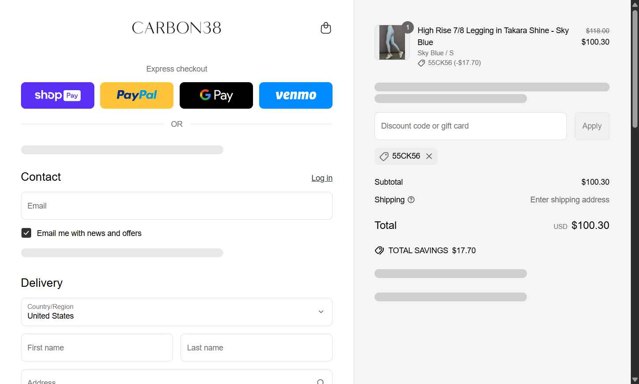Screen dimensions: 639x384
Task: Click the Enter shipping address text
Action: click(x=569, y=200)
